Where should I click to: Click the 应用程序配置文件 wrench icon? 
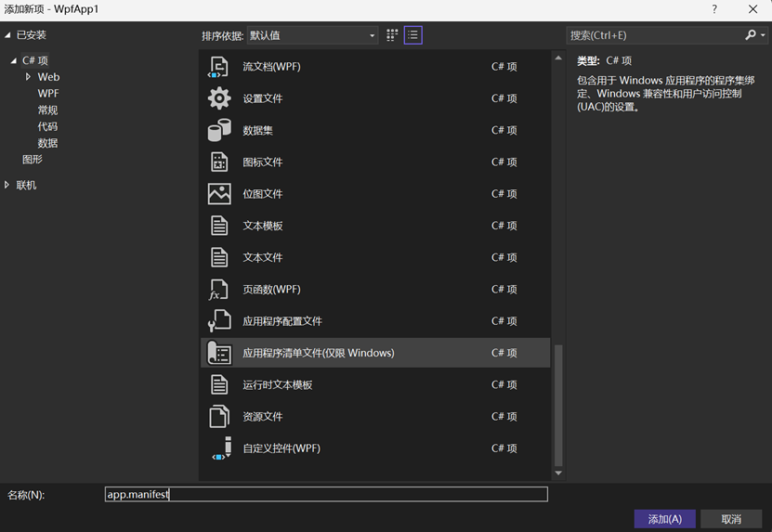(x=218, y=321)
